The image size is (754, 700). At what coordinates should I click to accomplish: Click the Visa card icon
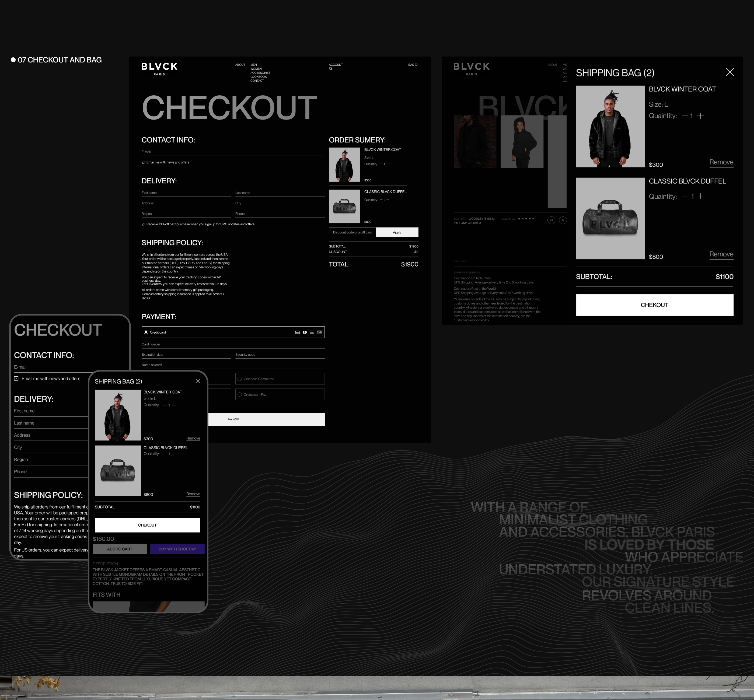pos(298,332)
